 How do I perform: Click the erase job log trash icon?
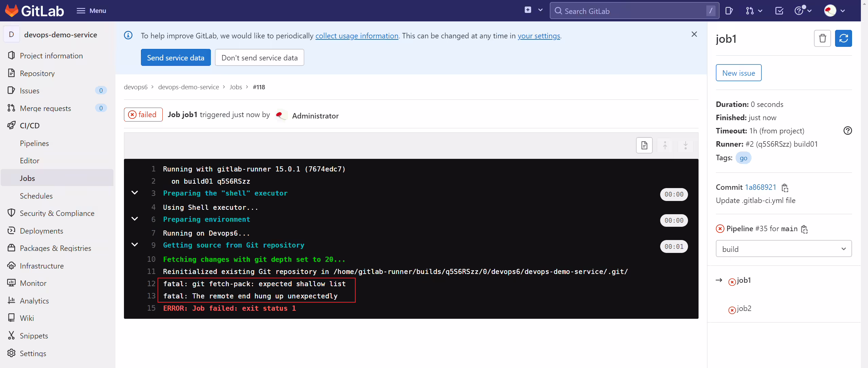(x=822, y=38)
